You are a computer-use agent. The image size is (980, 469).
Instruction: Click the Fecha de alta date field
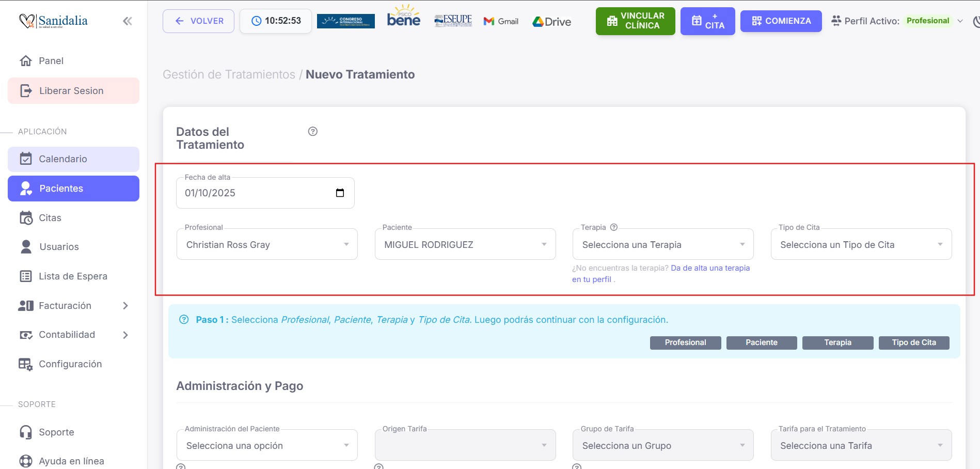coord(253,193)
